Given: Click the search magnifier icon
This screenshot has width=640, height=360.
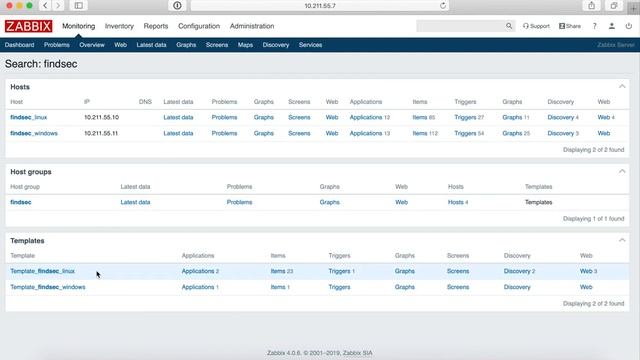Looking at the screenshot, I should (x=509, y=26).
